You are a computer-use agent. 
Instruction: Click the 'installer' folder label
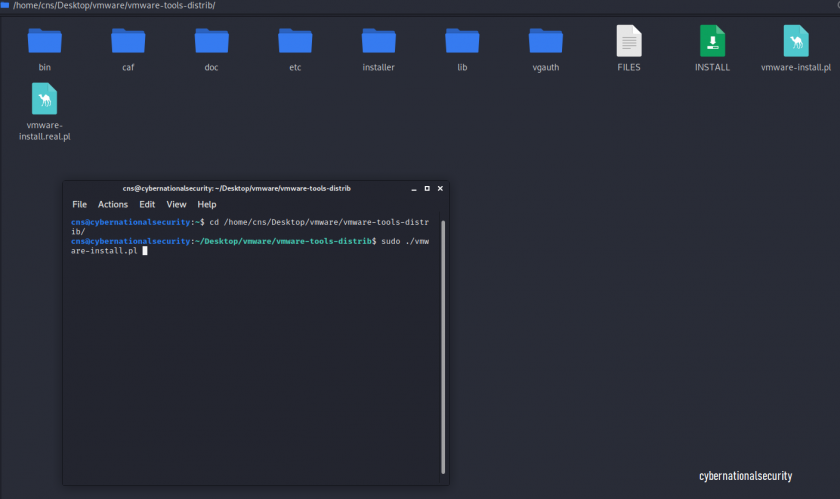click(379, 68)
